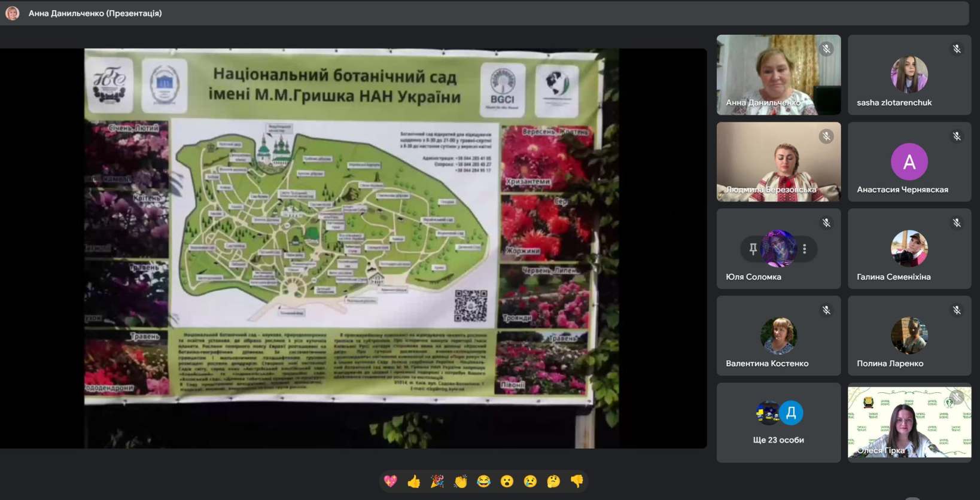Screen dimensions: 980x500
Task: Click muted mic icon on Галина Семеніхіна tile
Action: pyautogui.click(x=957, y=222)
